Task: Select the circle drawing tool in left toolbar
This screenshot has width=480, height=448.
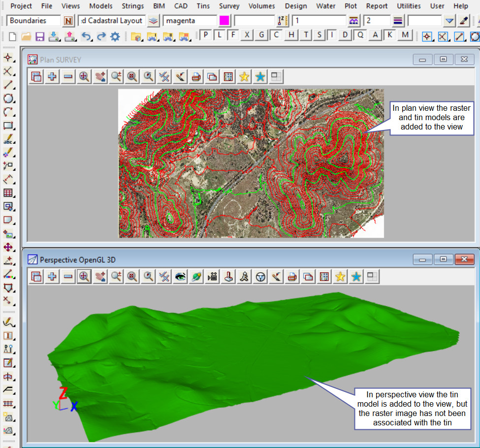Action: coord(8,98)
